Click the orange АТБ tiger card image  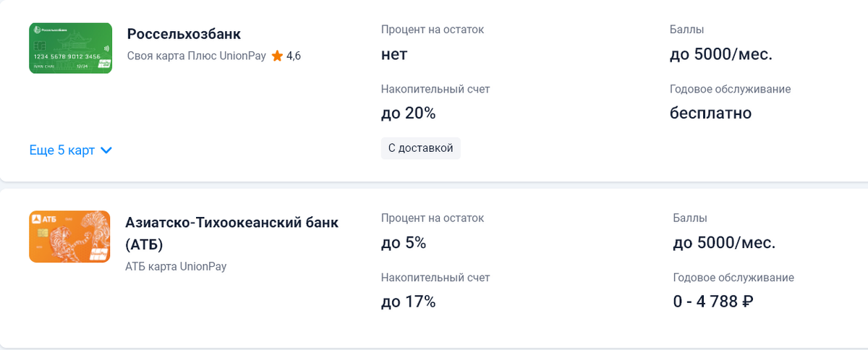[x=69, y=236]
